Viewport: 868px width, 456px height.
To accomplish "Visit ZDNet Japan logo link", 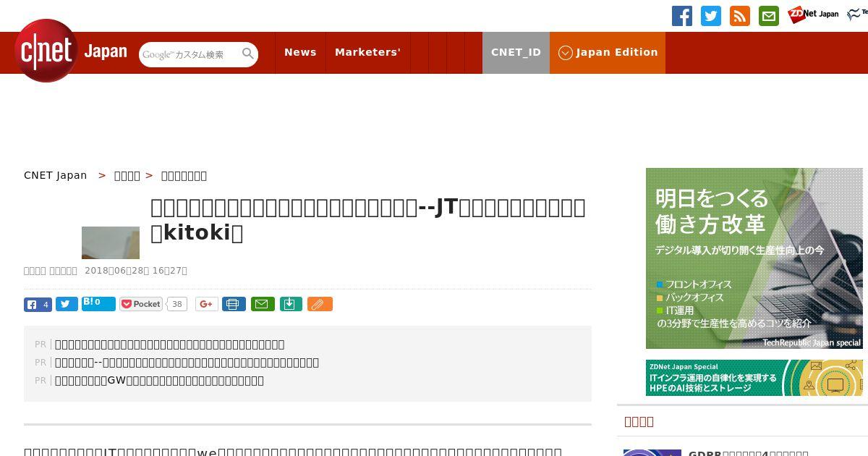I will click(x=813, y=14).
